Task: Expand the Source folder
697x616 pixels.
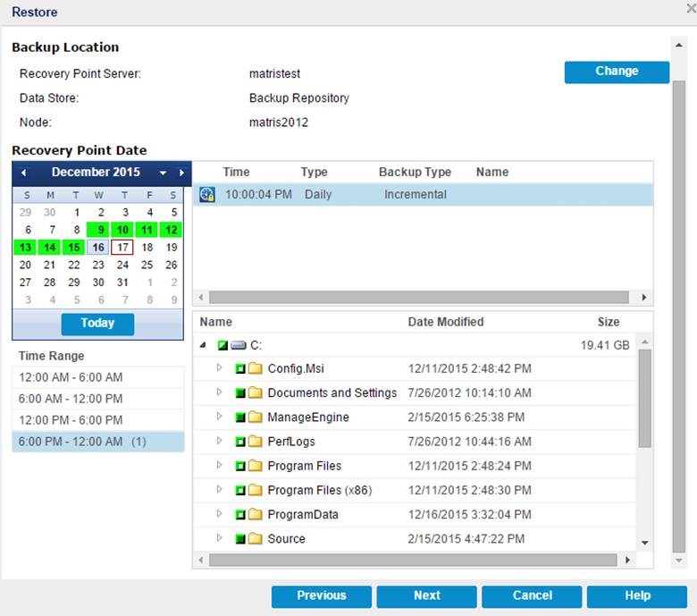Action: 219,537
